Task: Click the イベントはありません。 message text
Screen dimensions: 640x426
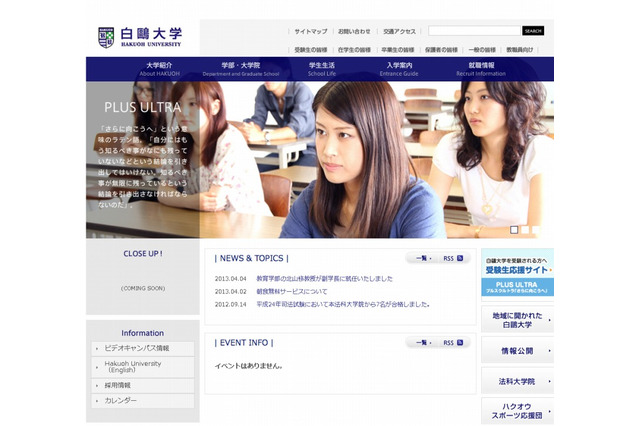Action: coord(249,366)
